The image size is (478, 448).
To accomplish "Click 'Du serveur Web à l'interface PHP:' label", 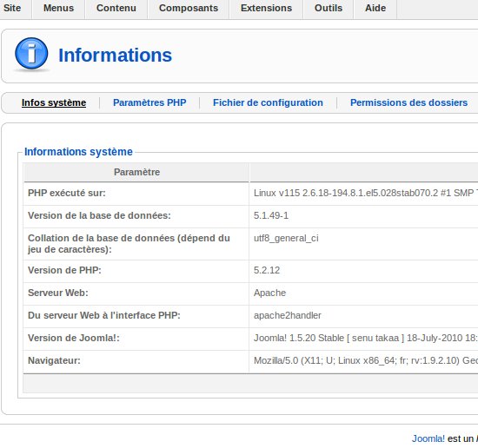I will pyautogui.click(x=104, y=315).
